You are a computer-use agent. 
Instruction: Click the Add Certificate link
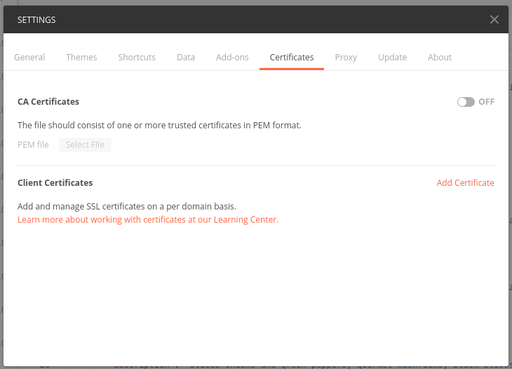pos(465,183)
